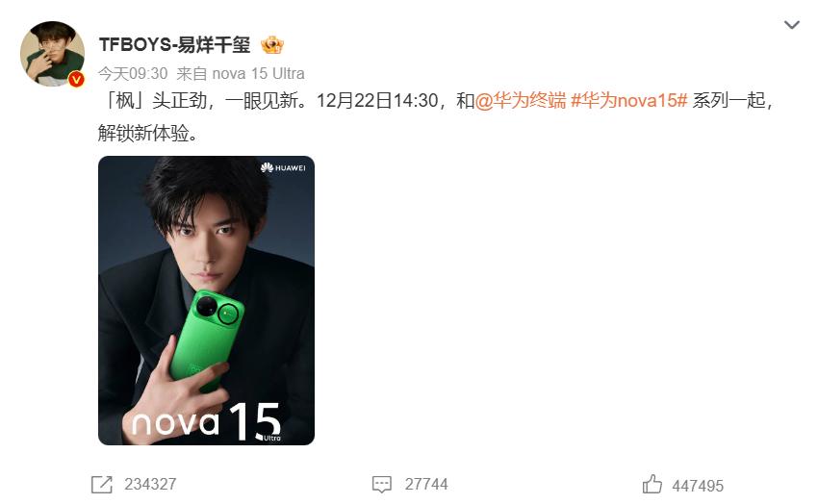Click the comment bubble icon
Image resolution: width=818 pixels, height=504 pixels.
(x=382, y=484)
